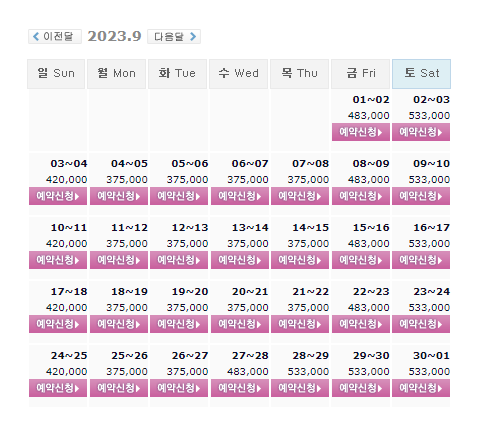Start reservation for 26~27
The height and width of the screenshot is (423, 482).
tap(179, 388)
